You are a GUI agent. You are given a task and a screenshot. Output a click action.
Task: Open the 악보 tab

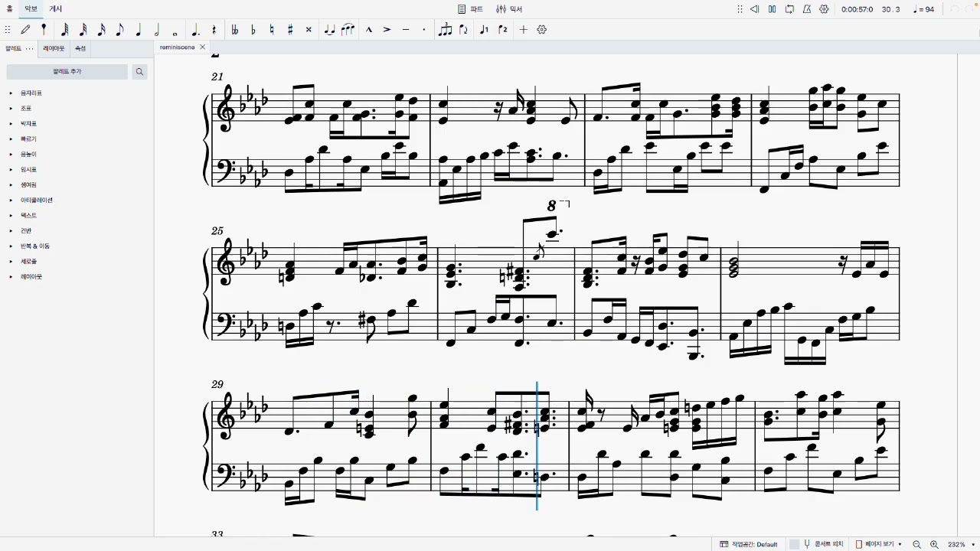click(31, 9)
